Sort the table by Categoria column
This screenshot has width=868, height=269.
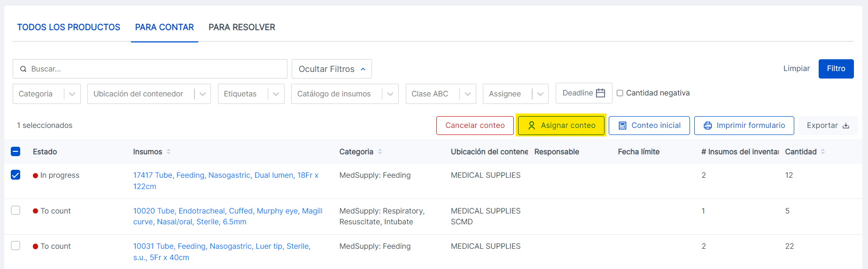tap(380, 151)
